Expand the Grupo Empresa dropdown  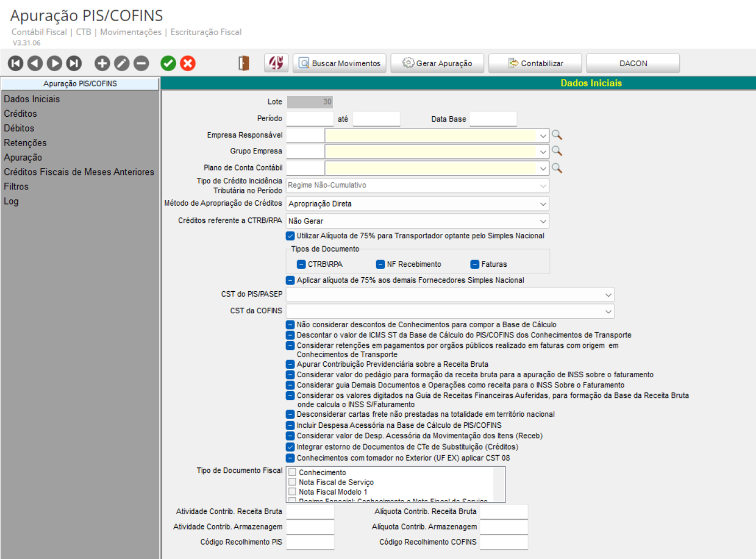[x=543, y=152]
